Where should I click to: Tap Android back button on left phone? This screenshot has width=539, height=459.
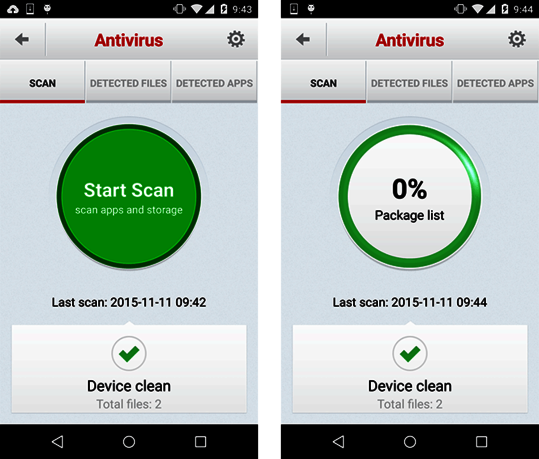tap(57, 441)
